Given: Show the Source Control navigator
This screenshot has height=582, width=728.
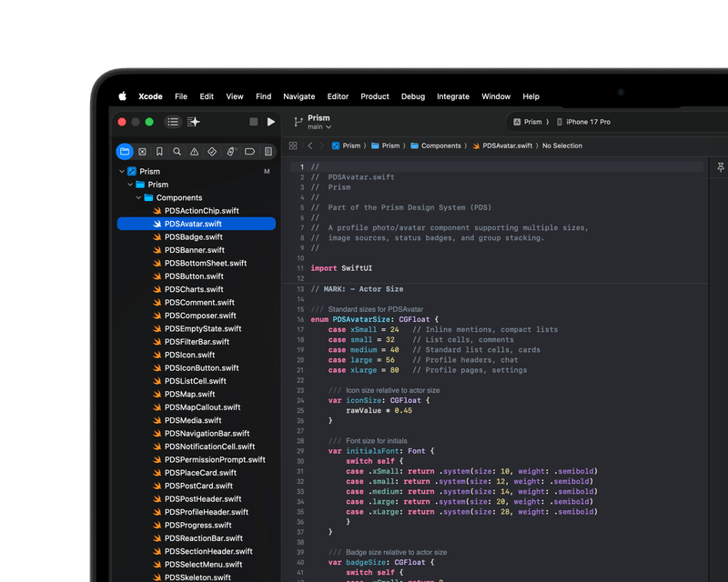Looking at the screenshot, I should tap(143, 152).
